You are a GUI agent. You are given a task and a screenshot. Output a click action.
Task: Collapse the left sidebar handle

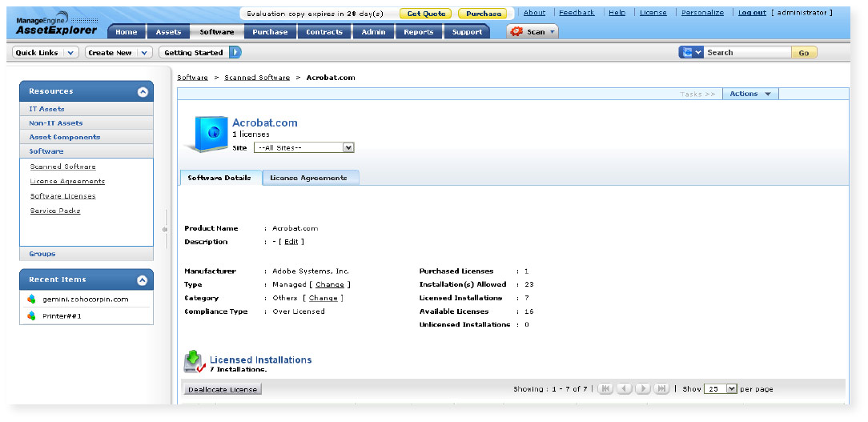click(x=164, y=229)
